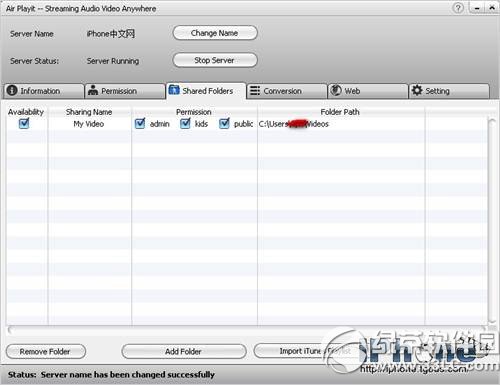This screenshot has width=500, height=385.
Task: Click the Conversion tab list icon
Action: pyautogui.click(x=255, y=90)
